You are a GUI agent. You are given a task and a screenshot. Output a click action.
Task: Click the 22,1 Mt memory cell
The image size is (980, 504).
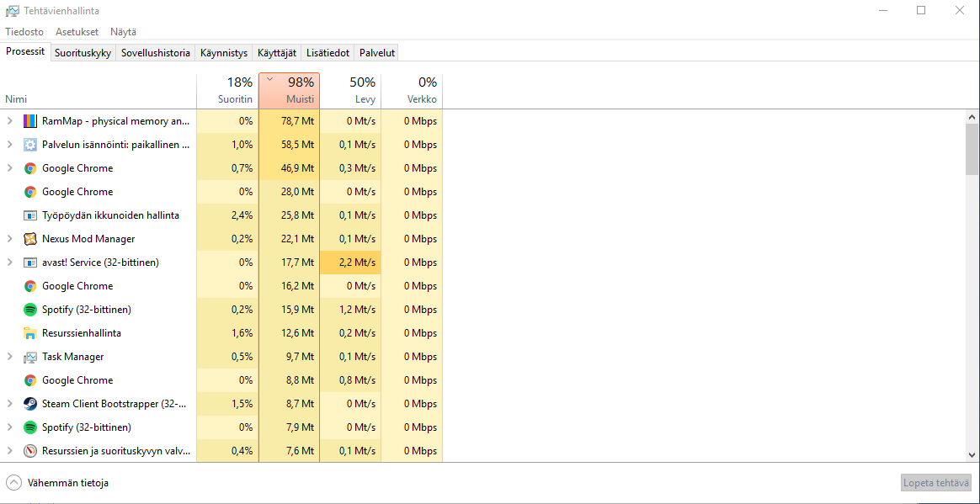(289, 239)
